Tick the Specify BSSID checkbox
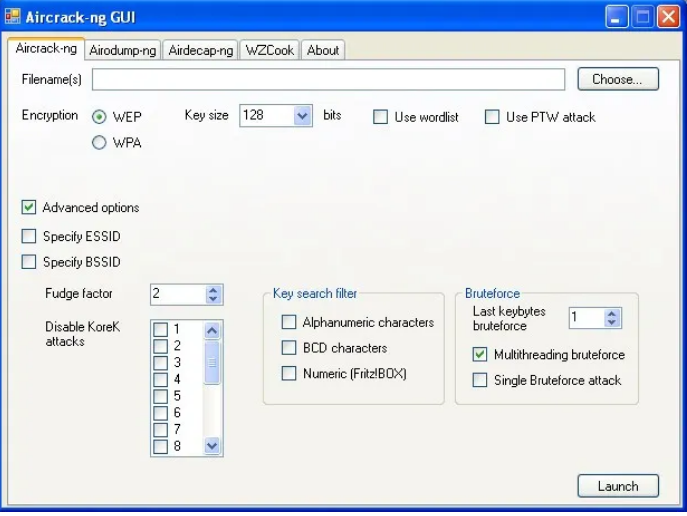 (29, 262)
